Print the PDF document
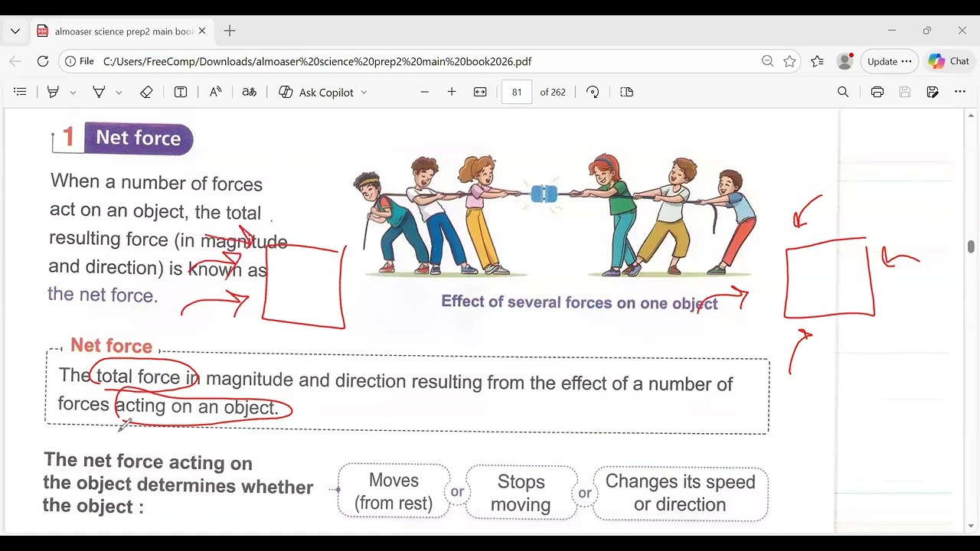Screen dimensions: 980x551 coord(877,92)
